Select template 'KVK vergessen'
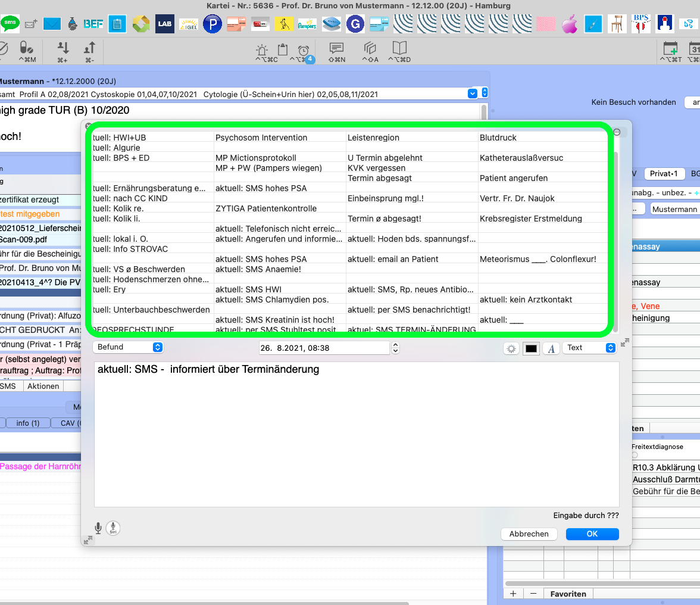Screen dimensions: 700x605 pyautogui.click(x=377, y=168)
